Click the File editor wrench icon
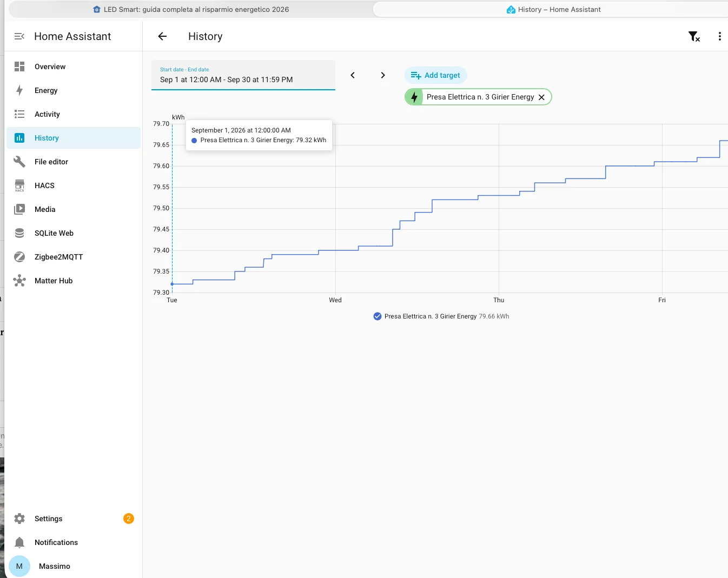This screenshot has width=728, height=578. [19, 162]
